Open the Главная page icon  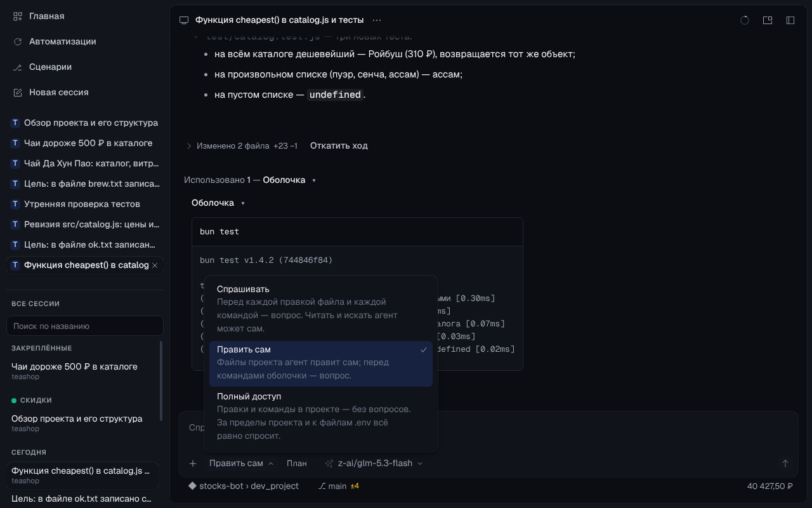(x=18, y=16)
